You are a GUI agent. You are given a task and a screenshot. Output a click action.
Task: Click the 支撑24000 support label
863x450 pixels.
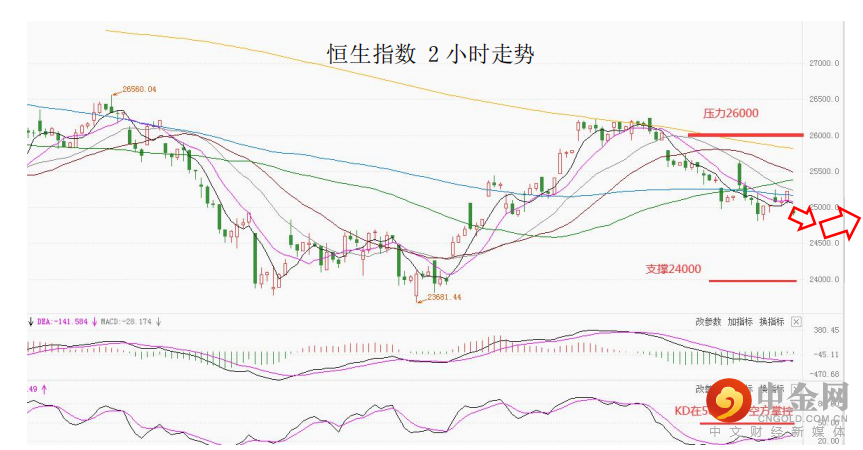point(673,269)
